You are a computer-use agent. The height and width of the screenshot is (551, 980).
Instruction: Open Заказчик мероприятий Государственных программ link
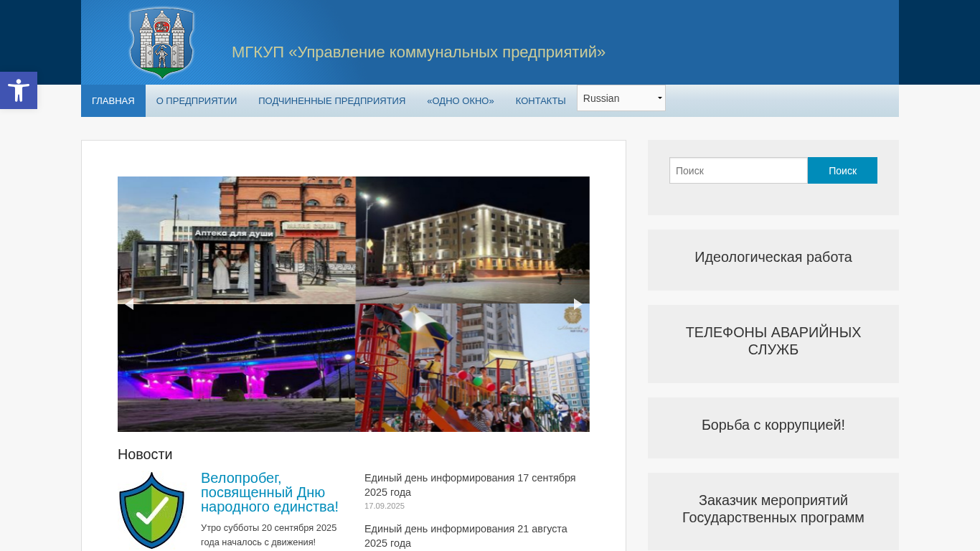tap(773, 509)
